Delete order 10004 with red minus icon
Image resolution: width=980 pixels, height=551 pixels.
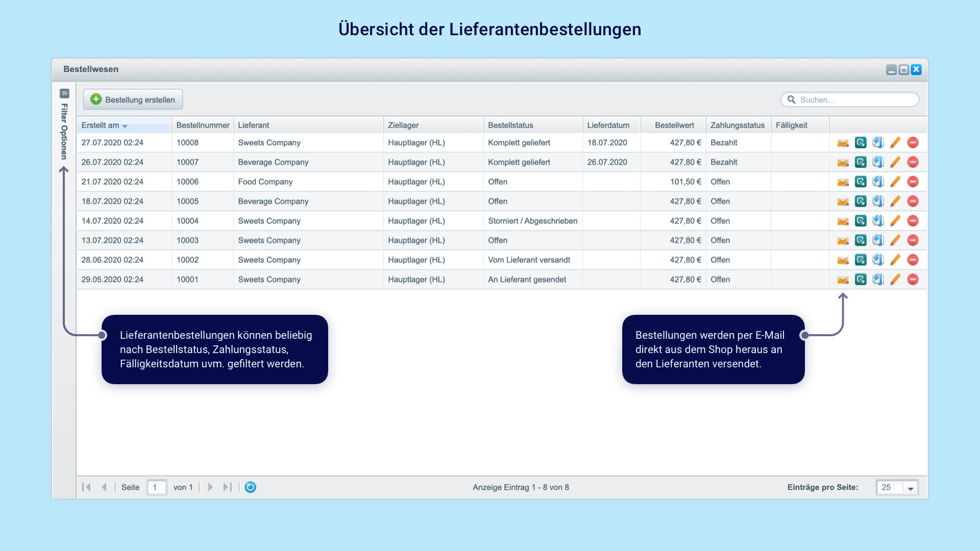[913, 221]
